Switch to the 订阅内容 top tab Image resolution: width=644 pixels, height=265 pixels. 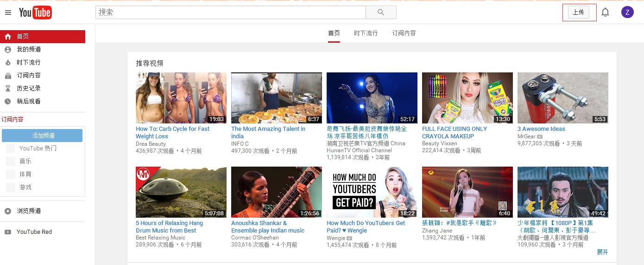(x=404, y=33)
